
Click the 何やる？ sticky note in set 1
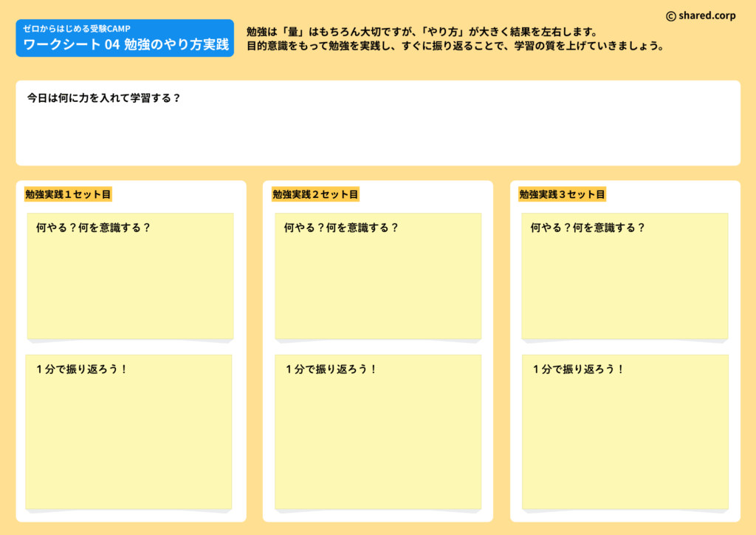pos(130,276)
